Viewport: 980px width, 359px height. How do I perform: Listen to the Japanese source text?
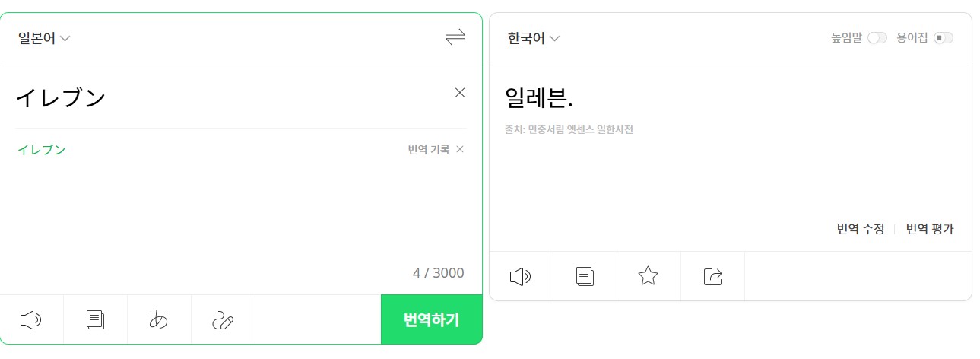click(31, 320)
